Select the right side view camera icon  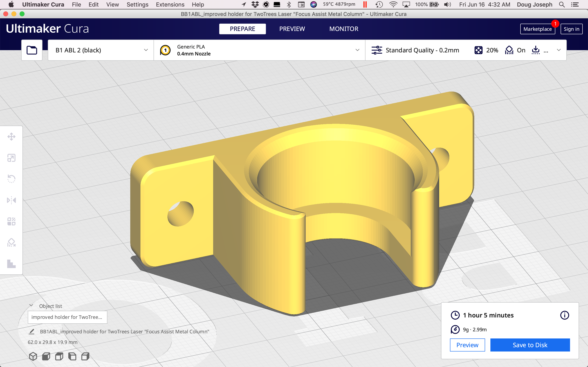[85, 356]
